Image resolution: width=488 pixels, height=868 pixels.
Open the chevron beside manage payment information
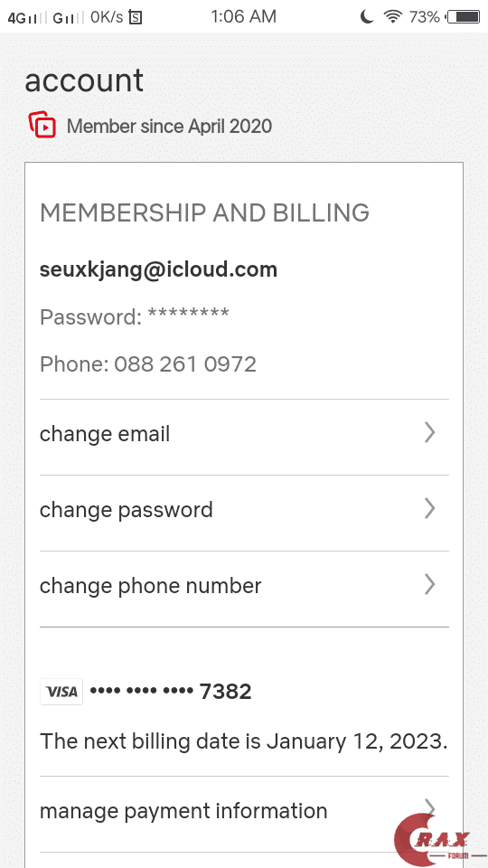click(x=430, y=809)
